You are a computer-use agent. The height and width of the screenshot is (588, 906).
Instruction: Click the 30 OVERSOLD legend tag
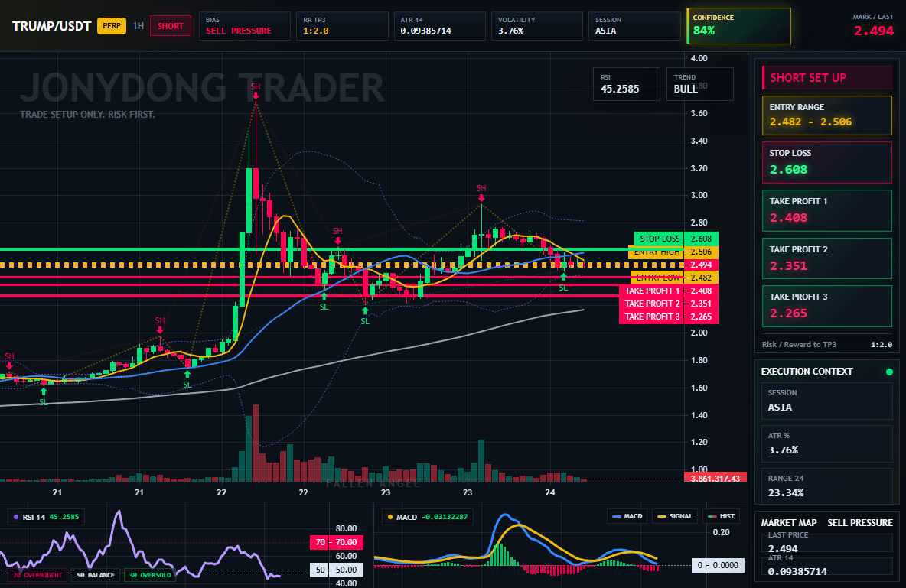pyautogui.click(x=150, y=575)
